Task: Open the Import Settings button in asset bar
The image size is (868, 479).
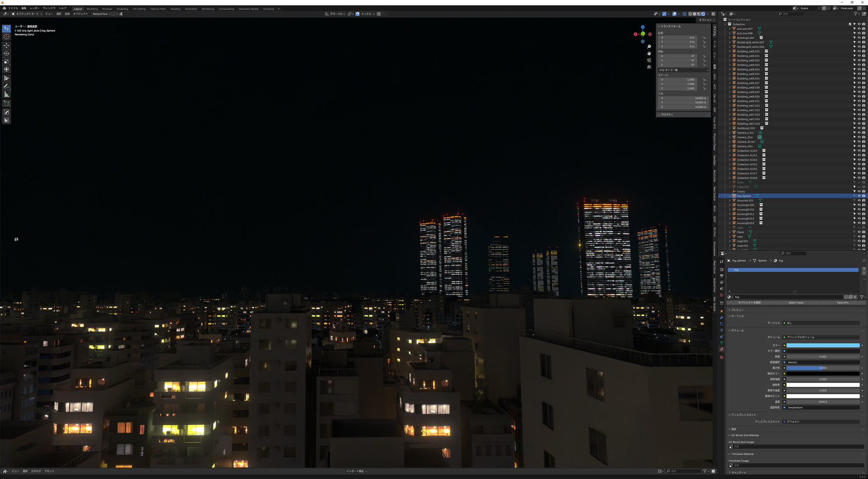Action: (356, 471)
